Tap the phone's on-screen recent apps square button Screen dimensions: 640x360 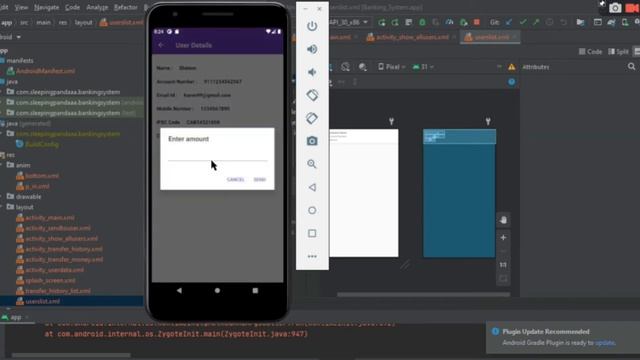[x=255, y=291]
